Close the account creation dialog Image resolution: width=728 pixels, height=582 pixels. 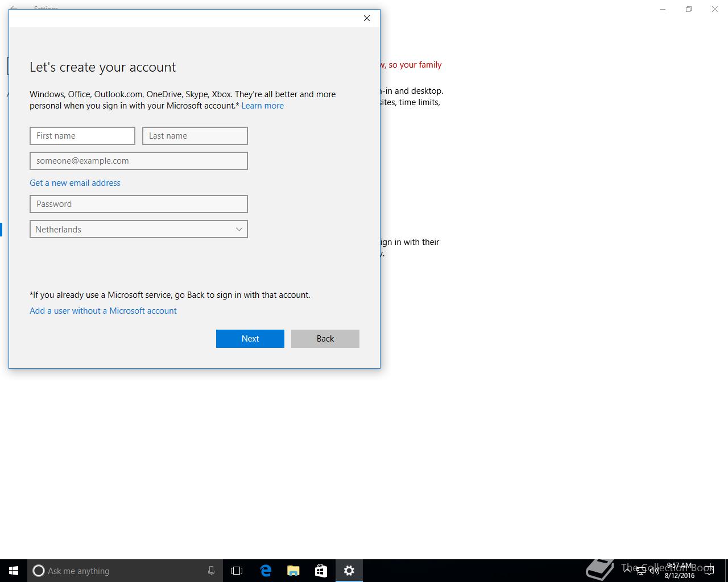(x=367, y=18)
